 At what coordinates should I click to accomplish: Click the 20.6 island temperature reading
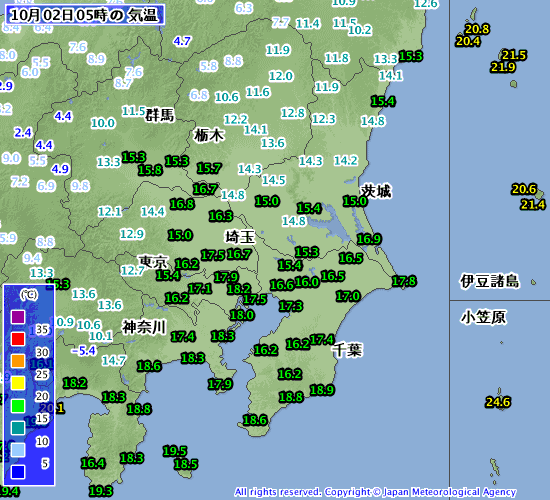click(524, 189)
